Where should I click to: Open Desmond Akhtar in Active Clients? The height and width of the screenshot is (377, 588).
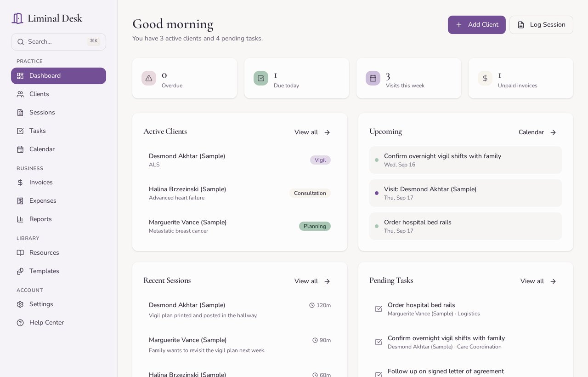click(240, 160)
